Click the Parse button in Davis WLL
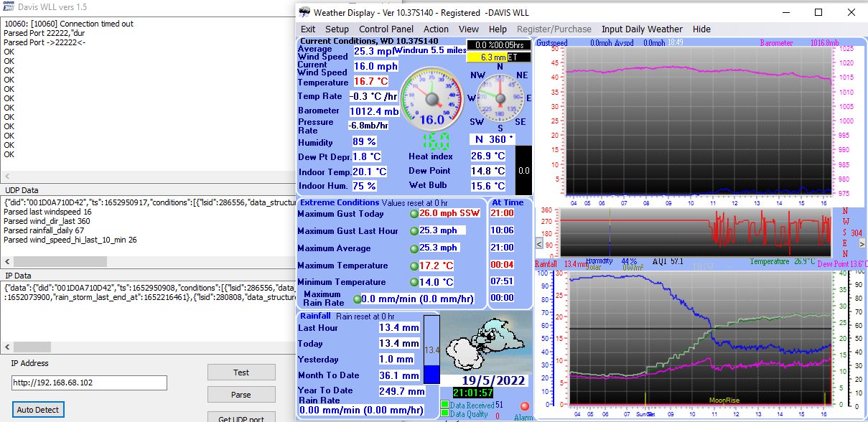868x422 pixels. tap(241, 395)
